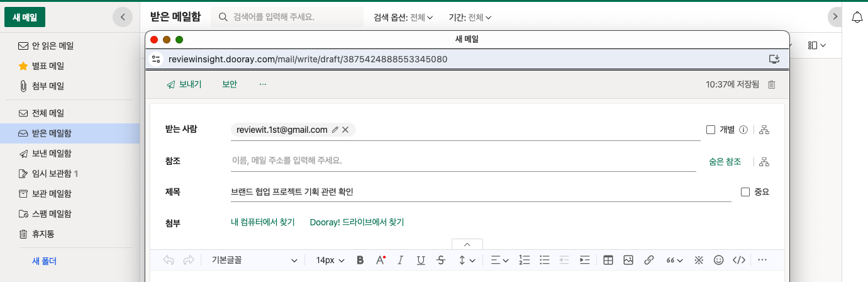Enable the 개별 individual send checkbox
Image resolution: width=868 pixels, height=282 pixels.
click(x=711, y=130)
